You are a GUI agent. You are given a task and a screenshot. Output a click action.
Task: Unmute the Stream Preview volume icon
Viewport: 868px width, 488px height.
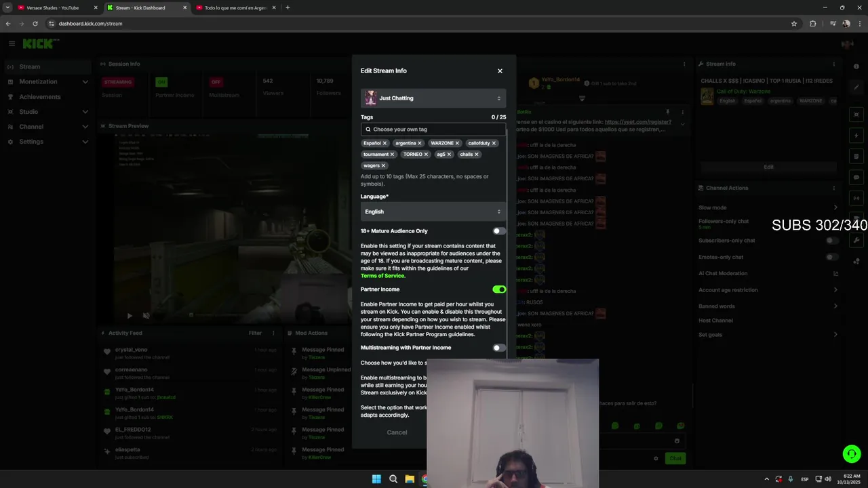pos(146,315)
